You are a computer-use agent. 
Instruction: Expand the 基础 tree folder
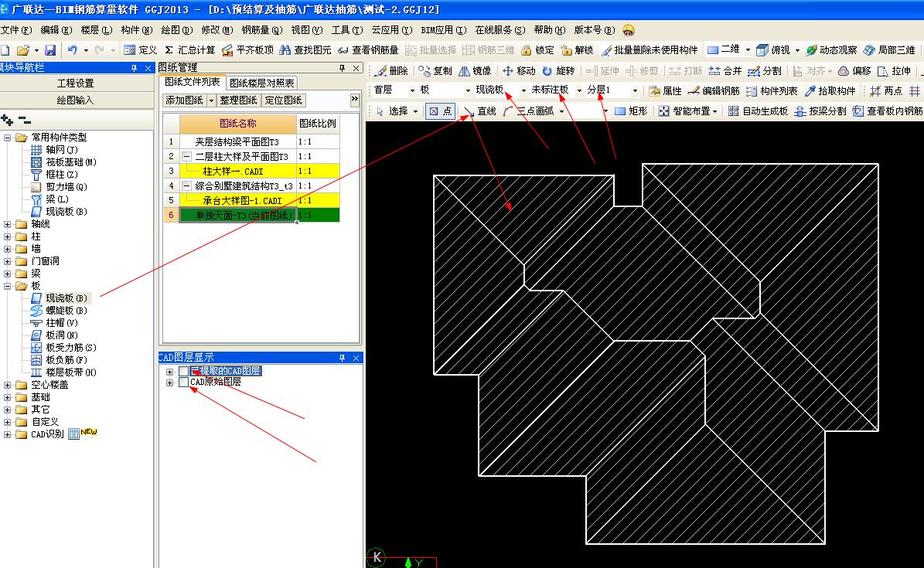coord(7,398)
